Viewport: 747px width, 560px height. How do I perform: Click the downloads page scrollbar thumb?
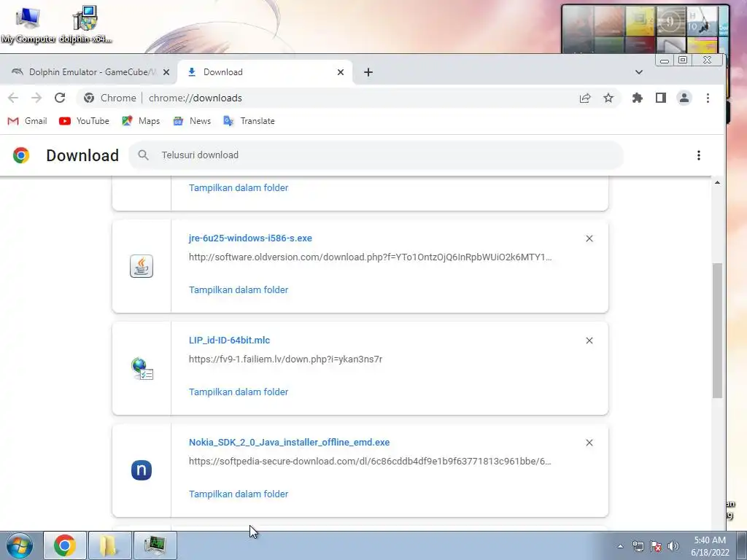[x=718, y=330]
